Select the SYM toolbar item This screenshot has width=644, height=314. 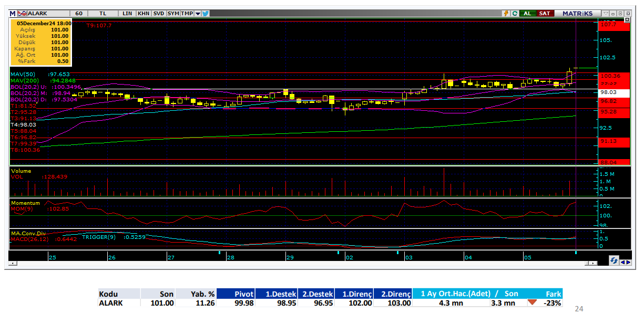click(173, 13)
